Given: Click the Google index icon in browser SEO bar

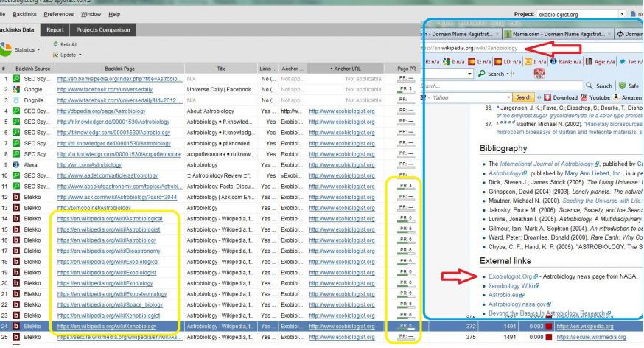Looking at the screenshot, I should click(x=447, y=62).
